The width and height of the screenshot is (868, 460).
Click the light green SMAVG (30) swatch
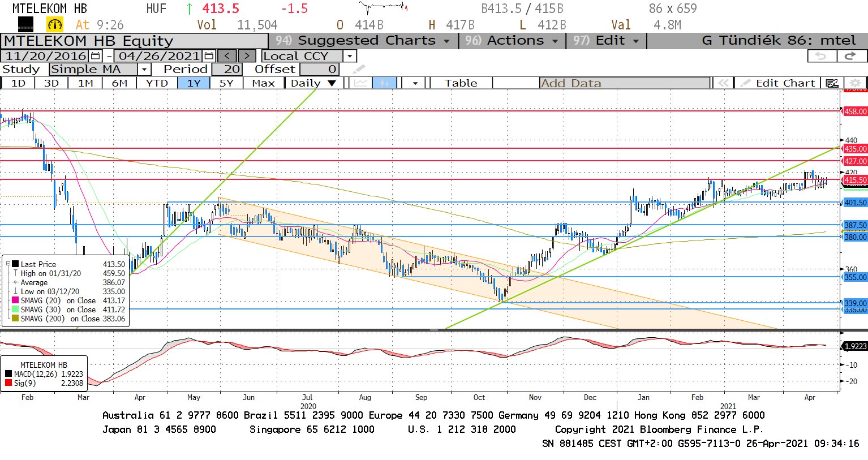15,309
